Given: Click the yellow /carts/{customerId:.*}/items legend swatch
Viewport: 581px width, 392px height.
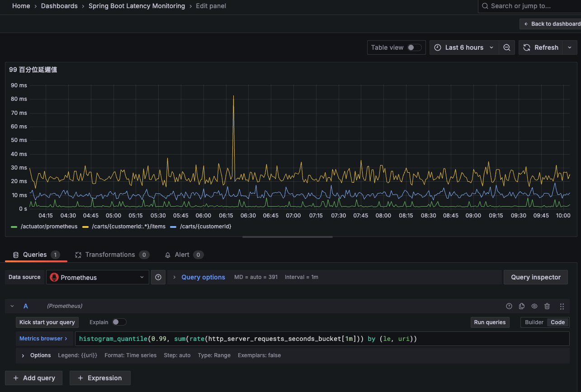Looking at the screenshot, I should (x=85, y=227).
